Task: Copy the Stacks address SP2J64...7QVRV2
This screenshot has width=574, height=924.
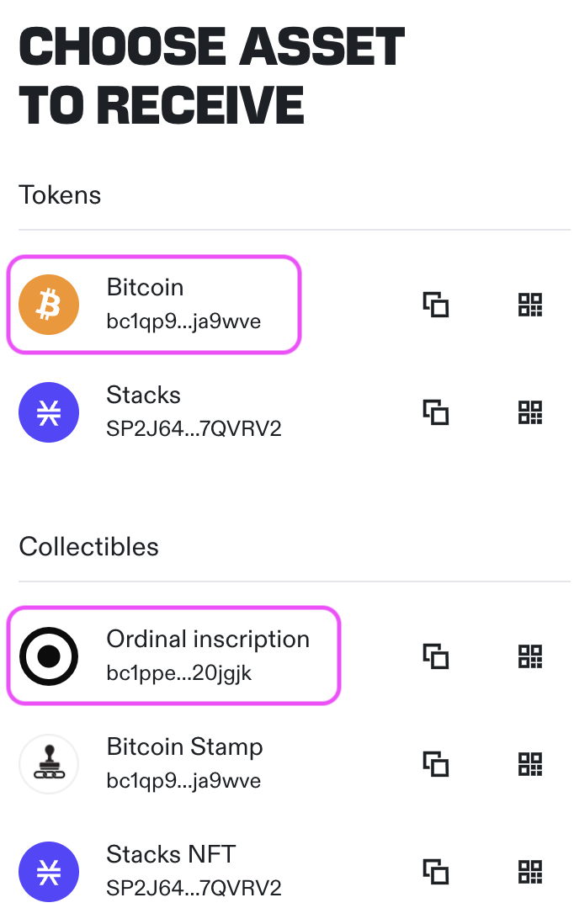Action: 435,412
